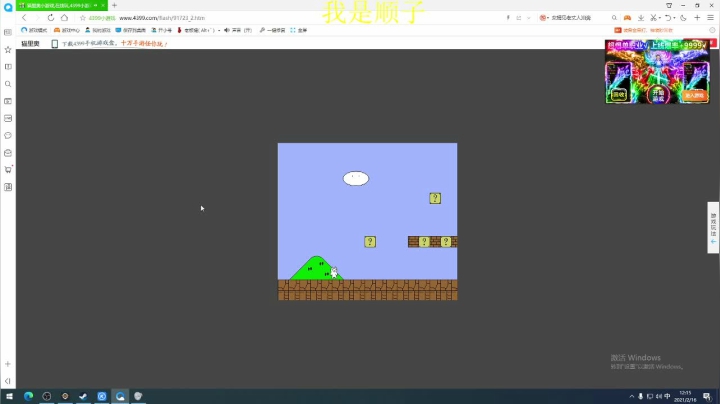Open the browser hamburger main menu
The width and height of the screenshot is (720, 404).
click(x=710, y=17)
